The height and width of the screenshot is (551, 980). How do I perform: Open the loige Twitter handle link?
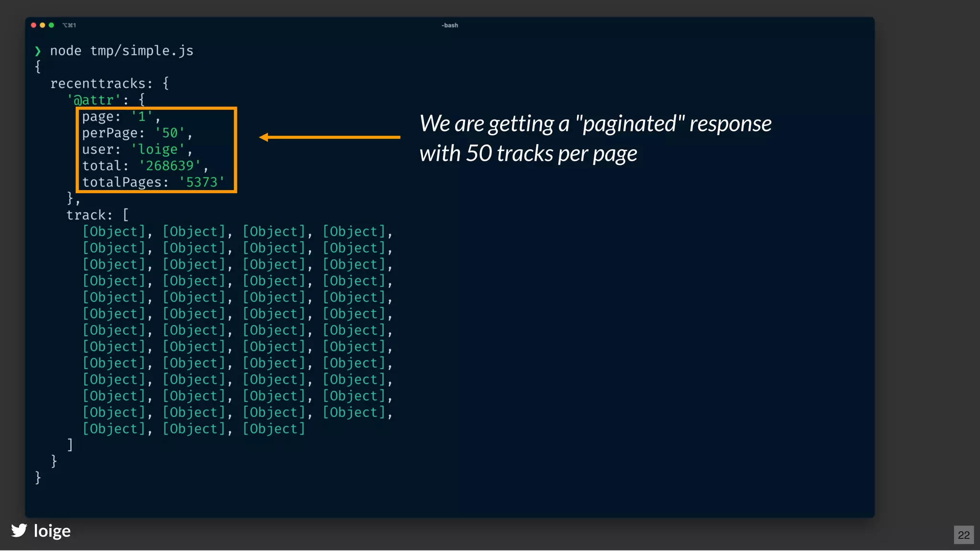coord(52,531)
